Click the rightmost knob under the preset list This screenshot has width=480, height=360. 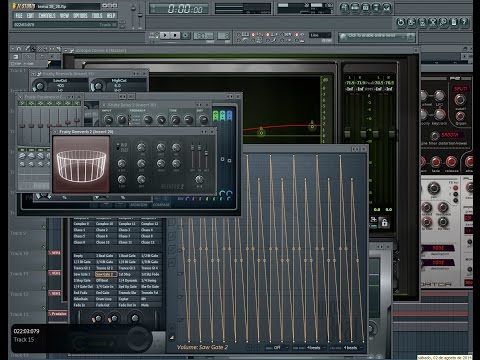(135, 318)
